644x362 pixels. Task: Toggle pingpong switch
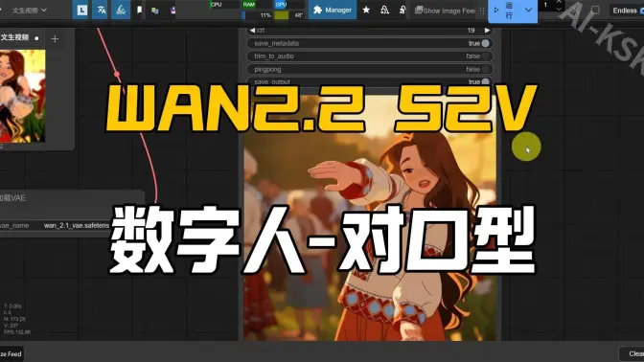click(x=486, y=69)
